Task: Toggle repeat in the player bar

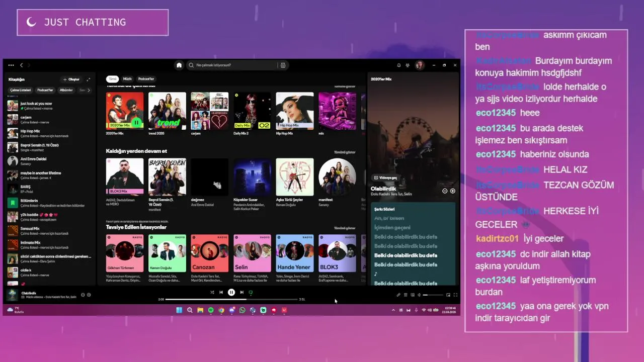Action: (x=251, y=292)
